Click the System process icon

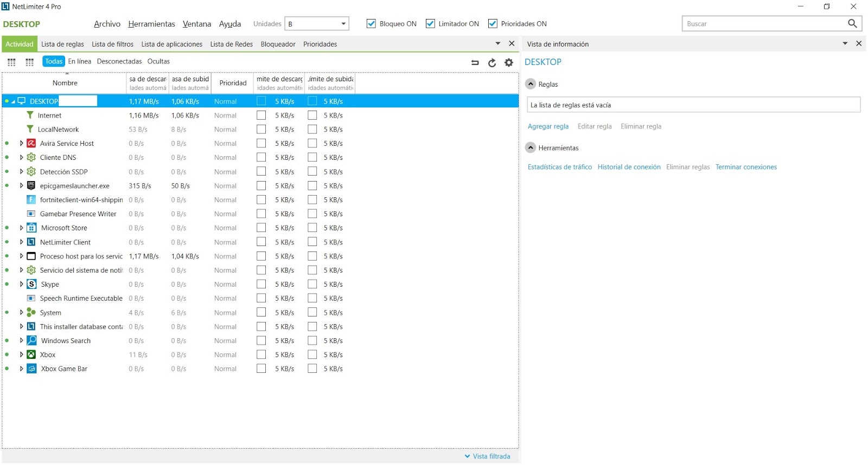[31, 312]
